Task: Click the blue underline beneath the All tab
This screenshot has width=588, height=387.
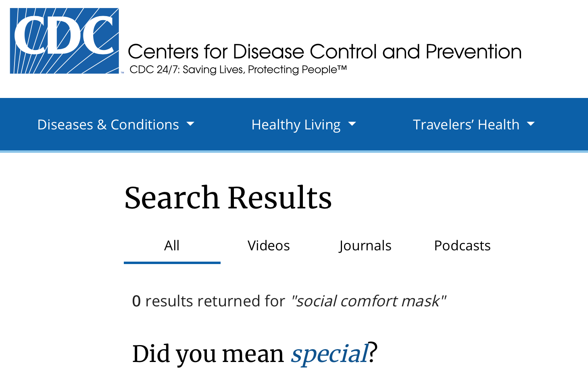Action: [172, 263]
